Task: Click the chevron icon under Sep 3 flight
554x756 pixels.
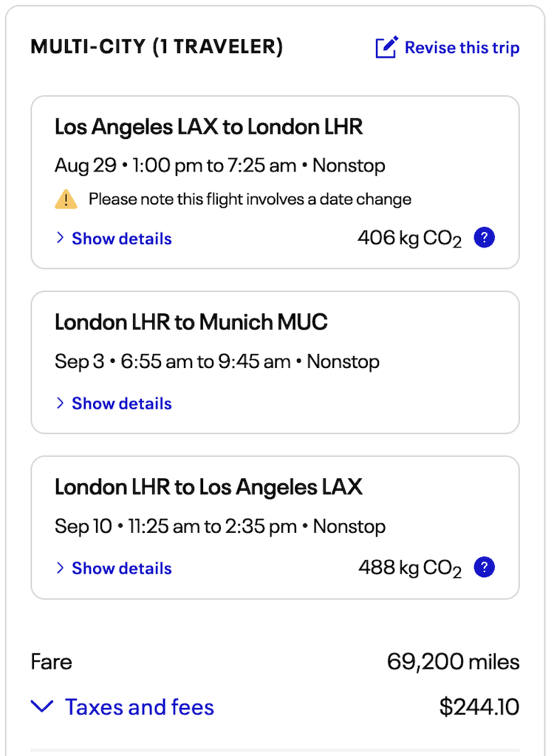Action: click(61, 403)
